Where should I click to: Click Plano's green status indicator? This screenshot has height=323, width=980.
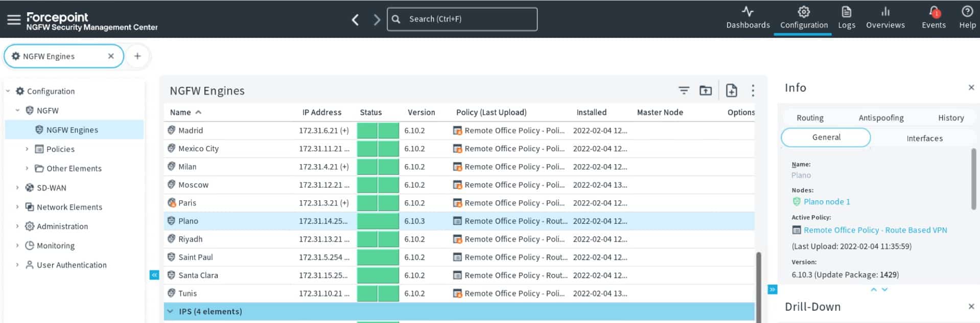(x=378, y=221)
